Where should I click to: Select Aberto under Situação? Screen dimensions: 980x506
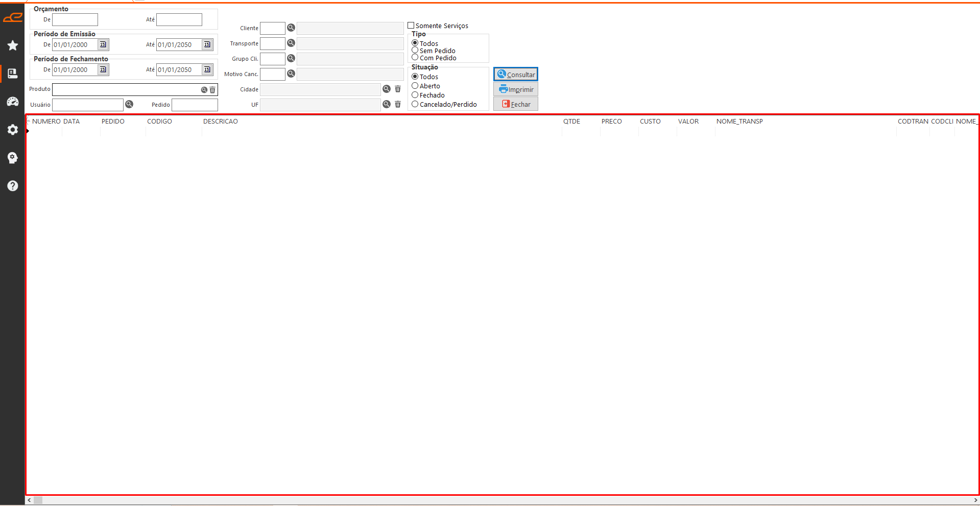(x=415, y=86)
